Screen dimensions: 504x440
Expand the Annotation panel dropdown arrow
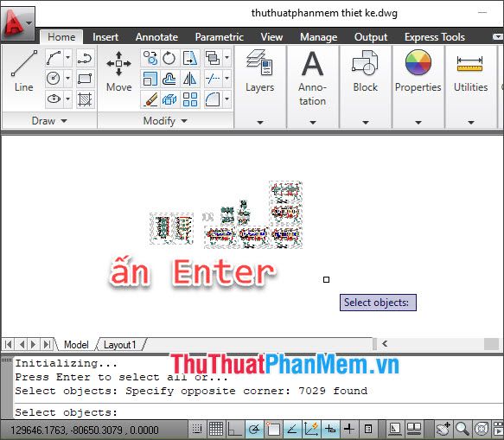(x=313, y=122)
